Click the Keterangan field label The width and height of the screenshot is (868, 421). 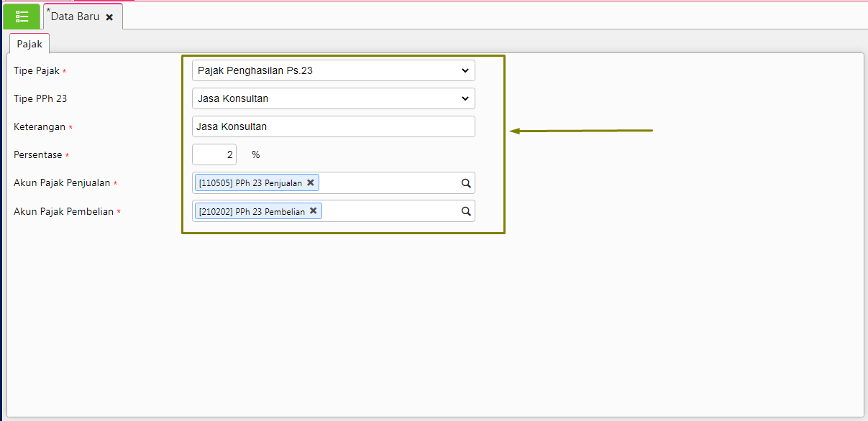[x=40, y=127]
